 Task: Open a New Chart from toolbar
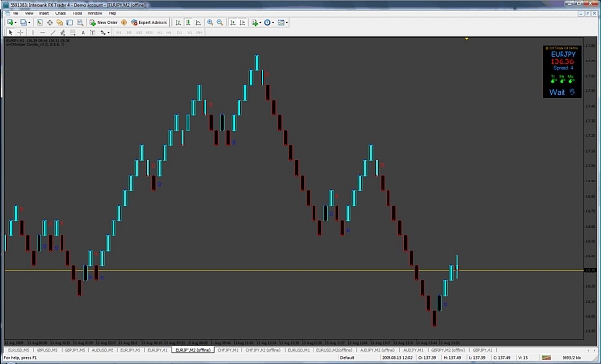(10, 23)
